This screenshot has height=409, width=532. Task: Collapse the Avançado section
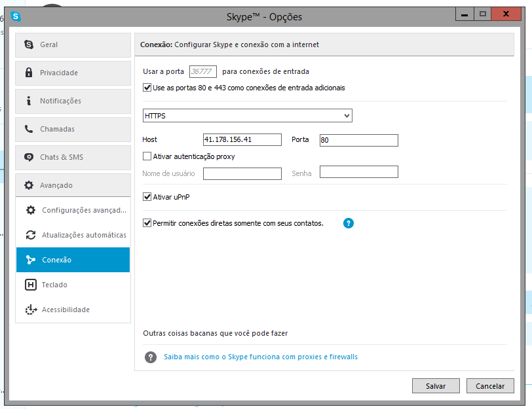click(x=73, y=185)
